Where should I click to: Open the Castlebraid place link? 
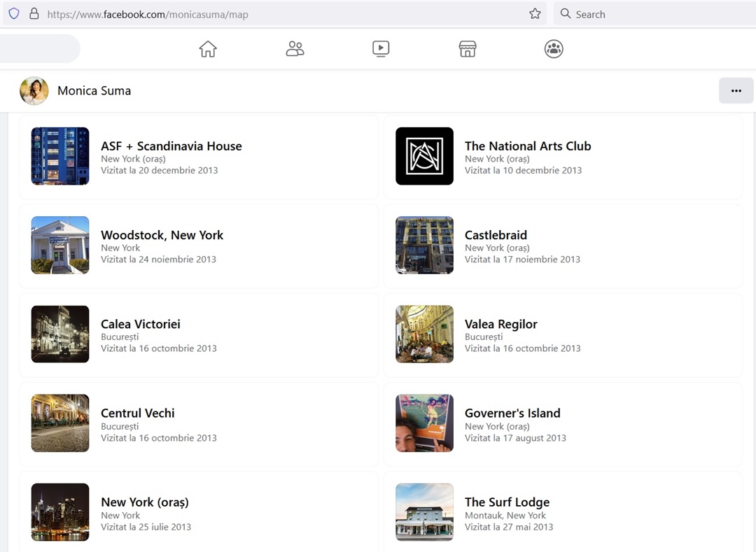(496, 235)
